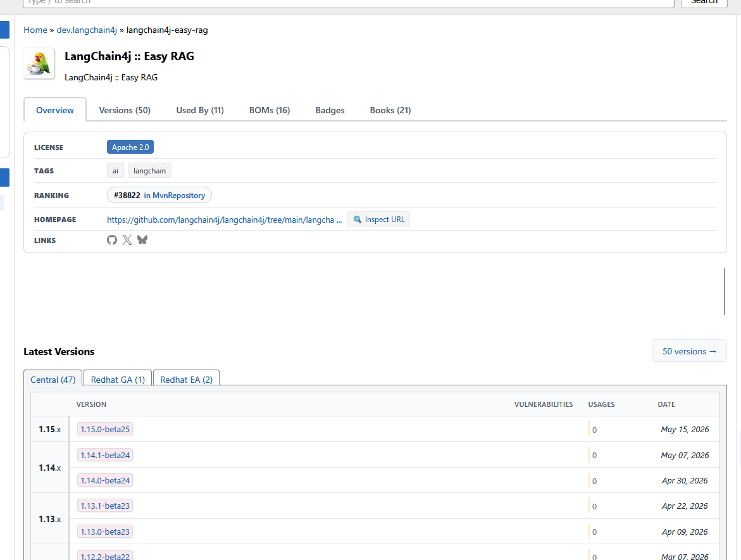Click the 1.13.x version group label
This screenshot has width=741, height=560.
(49, 519)
